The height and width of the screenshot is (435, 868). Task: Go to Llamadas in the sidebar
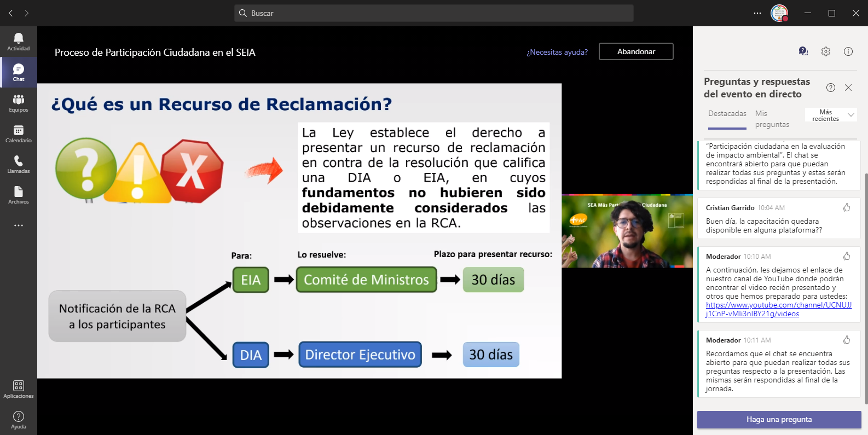point(19,164)
